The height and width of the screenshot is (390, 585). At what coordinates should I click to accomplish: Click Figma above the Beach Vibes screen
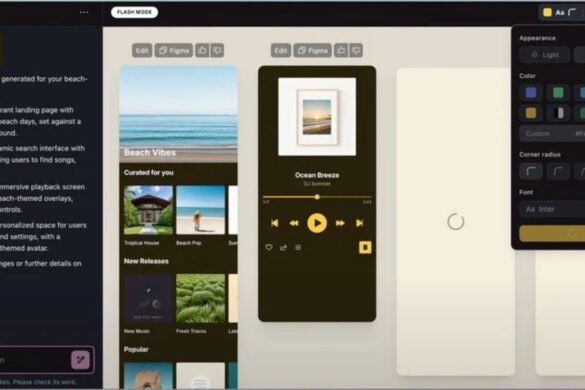tap(174, 50)
